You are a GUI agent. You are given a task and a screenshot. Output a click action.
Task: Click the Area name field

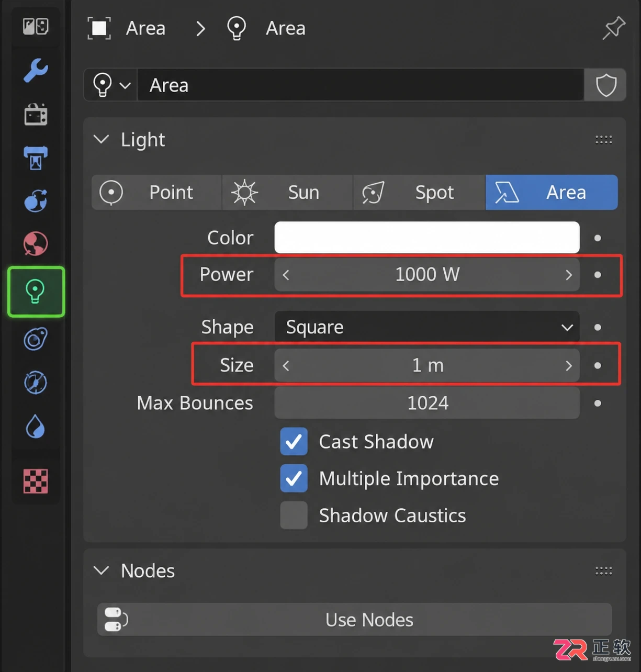(361, 85)
